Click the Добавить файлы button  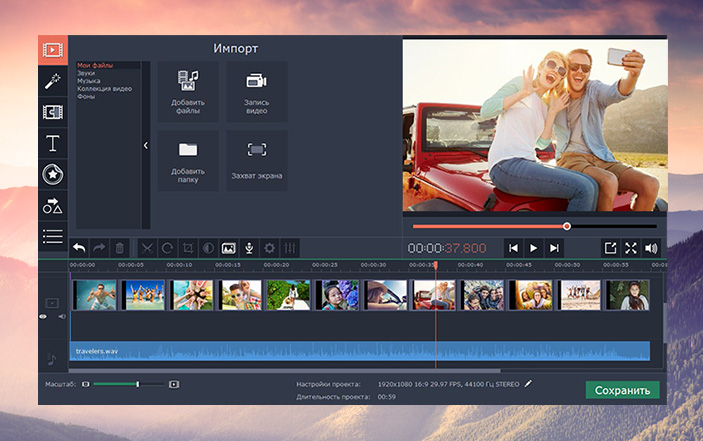pos(187,92)
